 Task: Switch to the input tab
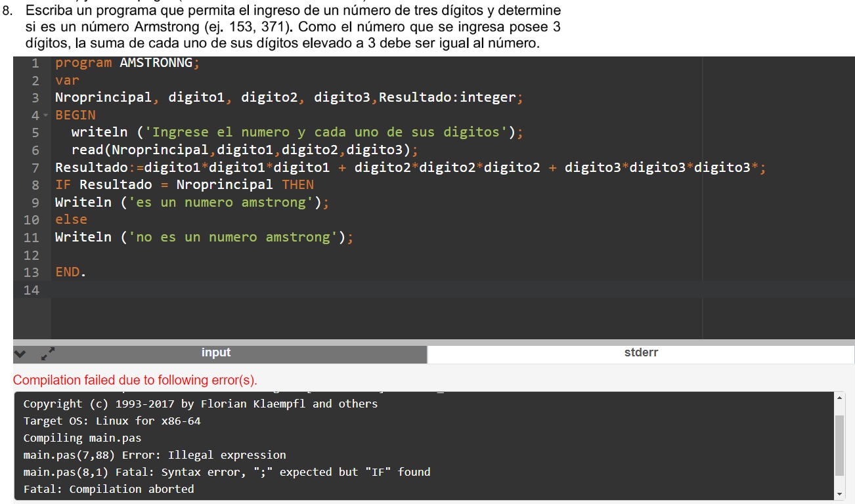(216, 353)
